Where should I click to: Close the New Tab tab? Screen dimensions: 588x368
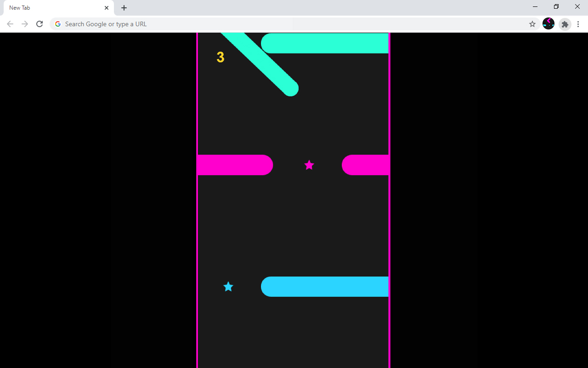[107, 8]
